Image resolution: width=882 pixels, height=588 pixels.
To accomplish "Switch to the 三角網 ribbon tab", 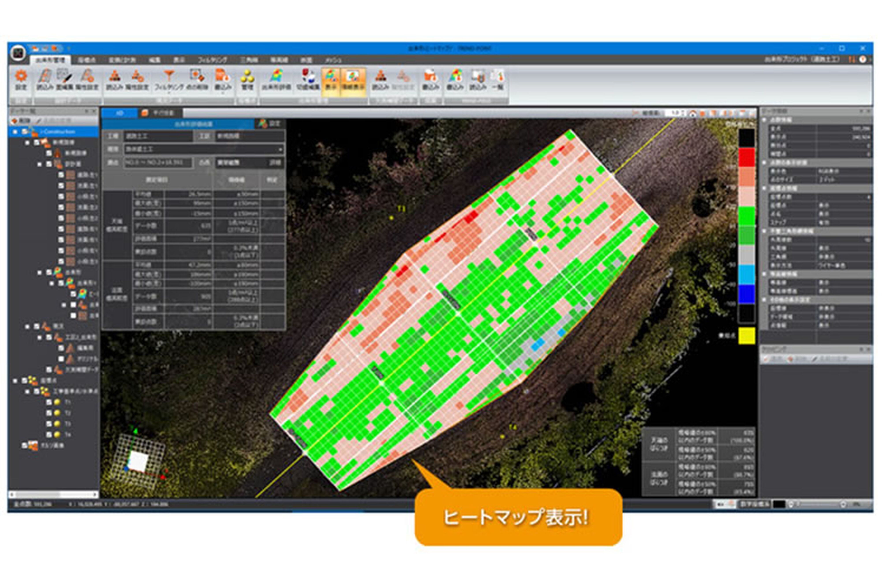I will click(249, 60).
